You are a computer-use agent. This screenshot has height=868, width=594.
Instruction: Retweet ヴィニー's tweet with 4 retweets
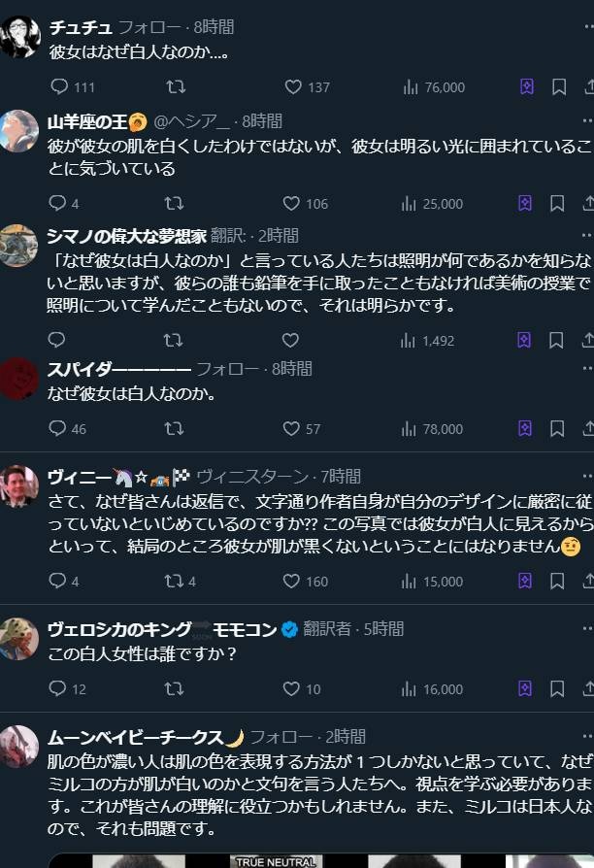point(180,582)
